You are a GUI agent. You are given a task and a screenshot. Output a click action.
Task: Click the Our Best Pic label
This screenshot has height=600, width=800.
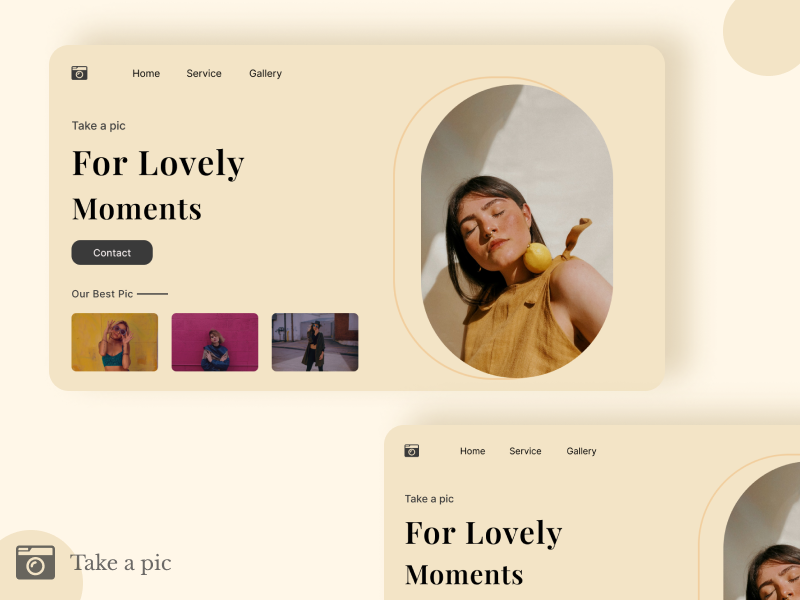[x=102, y=294]
